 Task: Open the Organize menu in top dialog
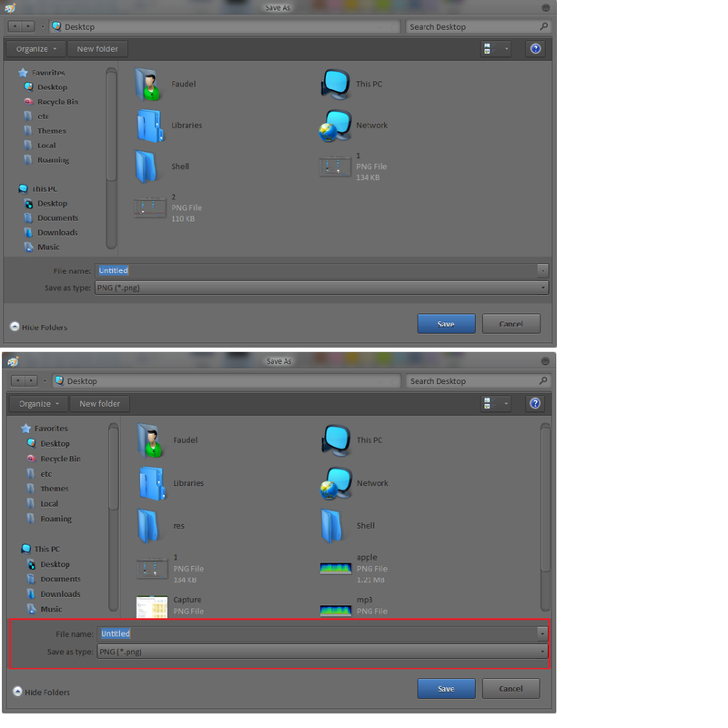click(x=35, y=49)
